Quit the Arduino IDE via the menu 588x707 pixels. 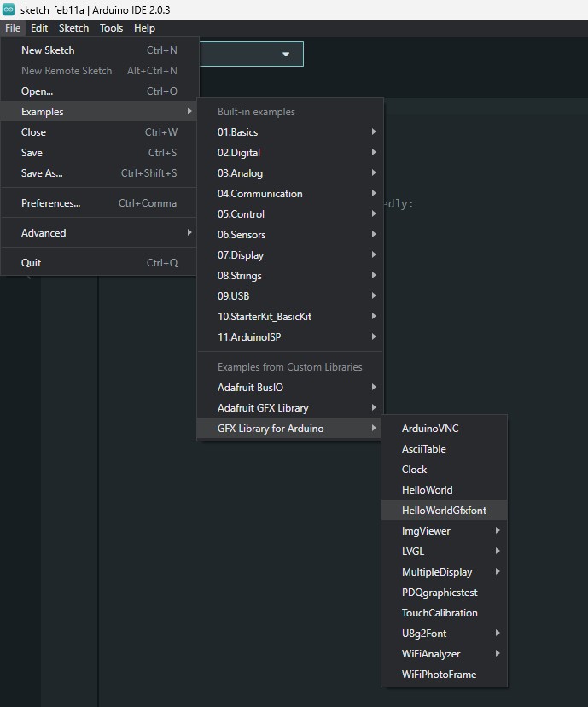click(x=99, y=262)
